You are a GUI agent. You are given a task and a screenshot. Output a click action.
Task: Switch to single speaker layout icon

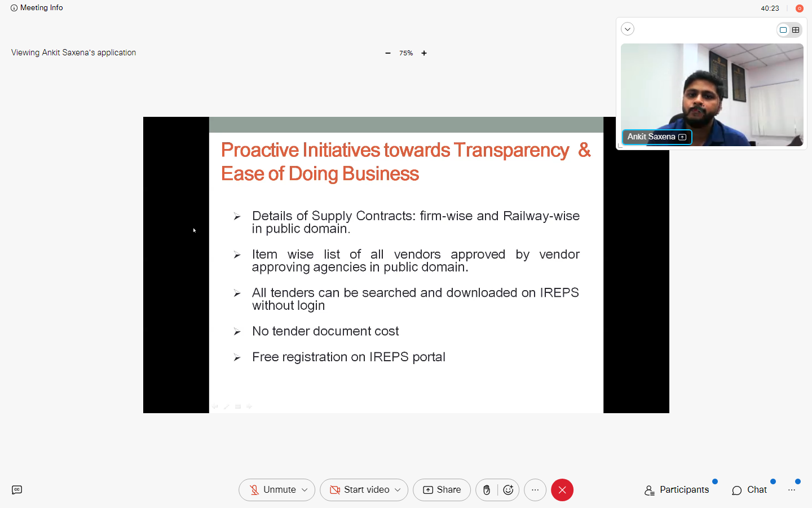pyautogui.click(x=783, y=30)
